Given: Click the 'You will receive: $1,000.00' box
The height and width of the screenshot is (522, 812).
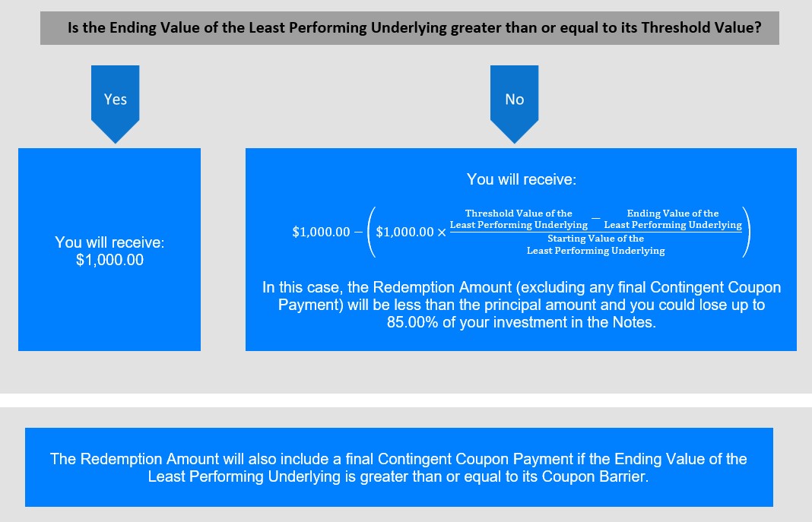Looking at the screenshot, I should tap(109, 249).
